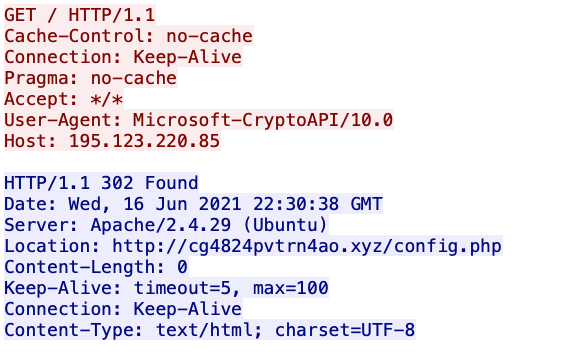Click the Microsoft-CryptoAPI/10.0 user agent value
The height and width of the screenshot is (364, 583).
(x=263, y=120)
